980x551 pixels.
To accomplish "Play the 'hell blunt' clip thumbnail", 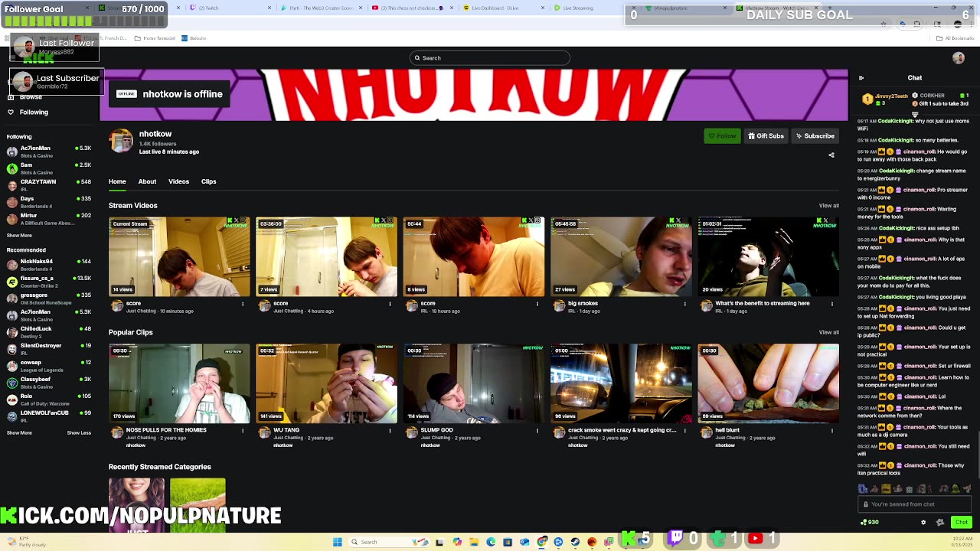I will tap(768, 383).
